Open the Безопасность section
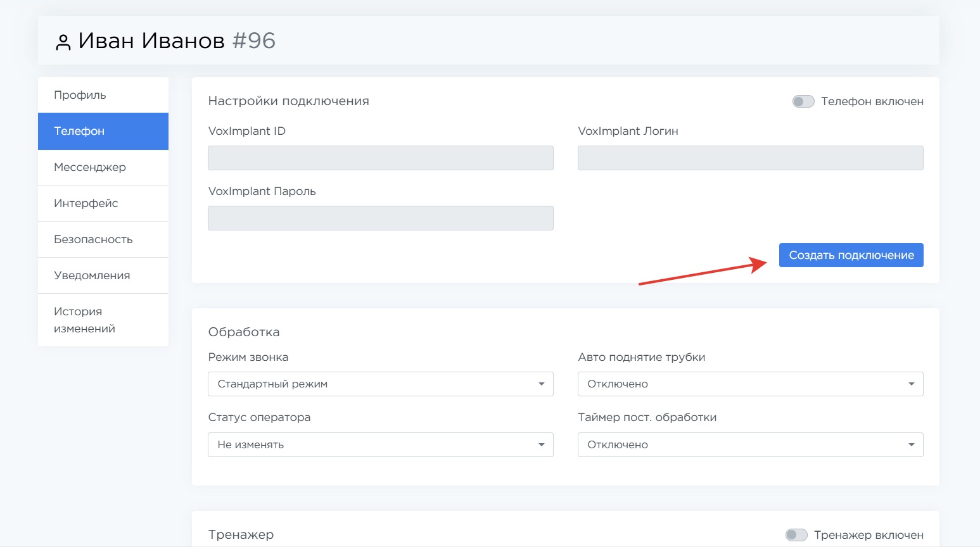The width and height of the screenshot is (980, 547). point(103,239)
